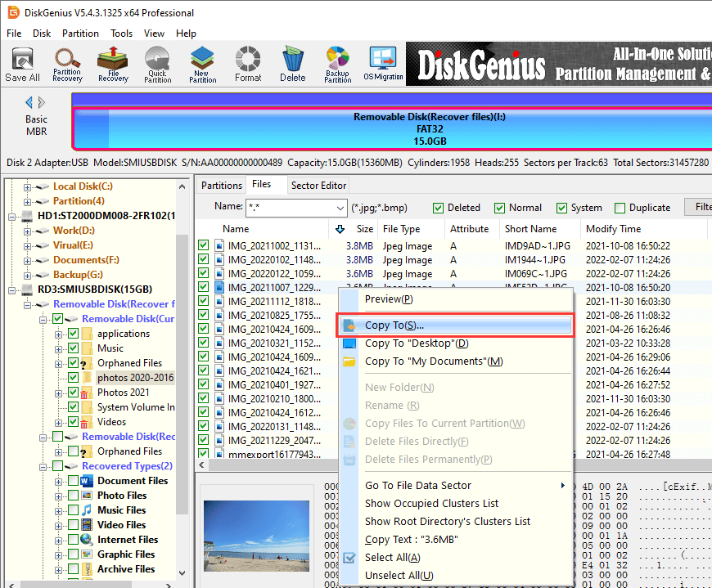Toggle checkbox for the Music folder
Screen dimensions: 712x588
(74, 348)
